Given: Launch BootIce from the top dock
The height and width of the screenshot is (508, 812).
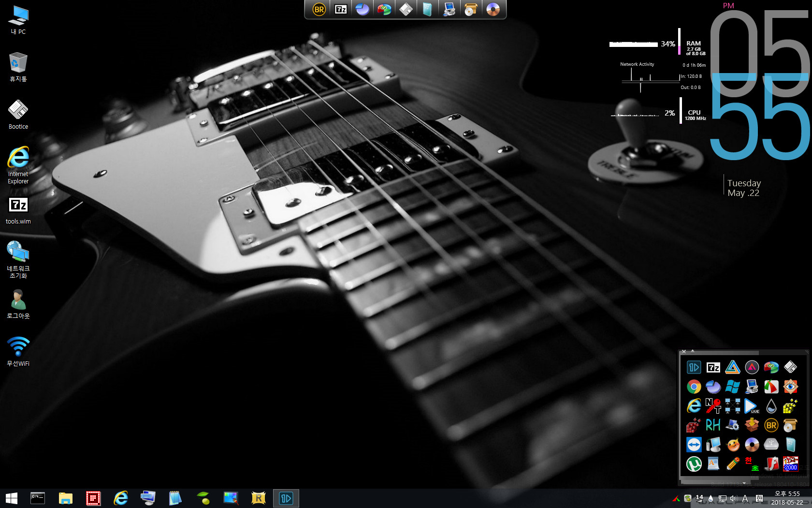Looking at the screenshot, I should [406, 9].
